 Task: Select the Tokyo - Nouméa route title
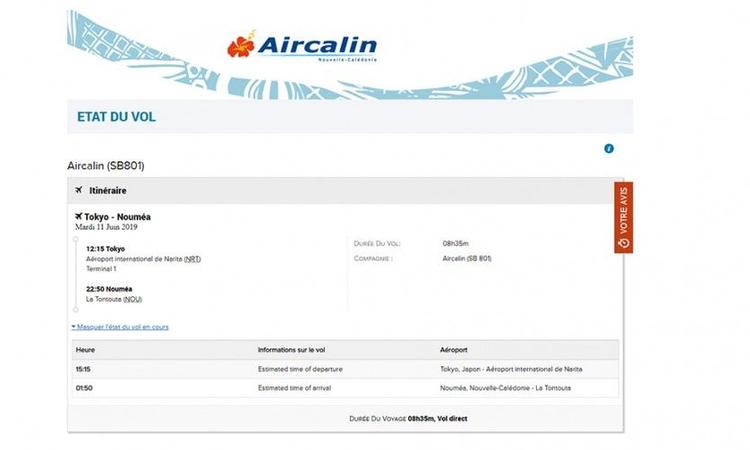tap(117, 217)
